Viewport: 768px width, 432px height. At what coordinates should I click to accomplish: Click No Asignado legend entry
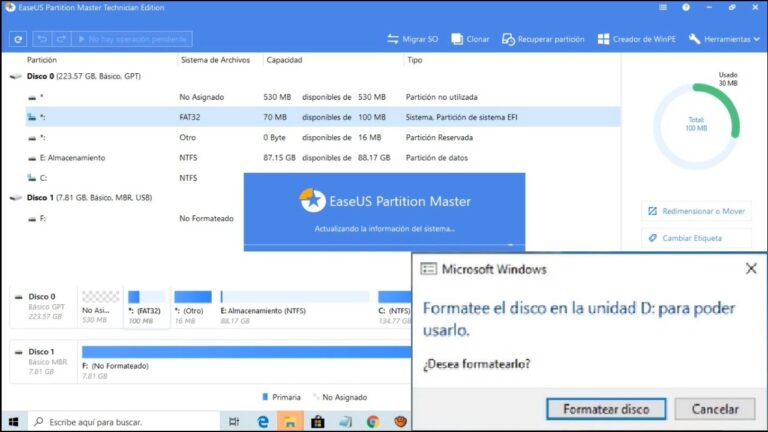coord(340,397)
